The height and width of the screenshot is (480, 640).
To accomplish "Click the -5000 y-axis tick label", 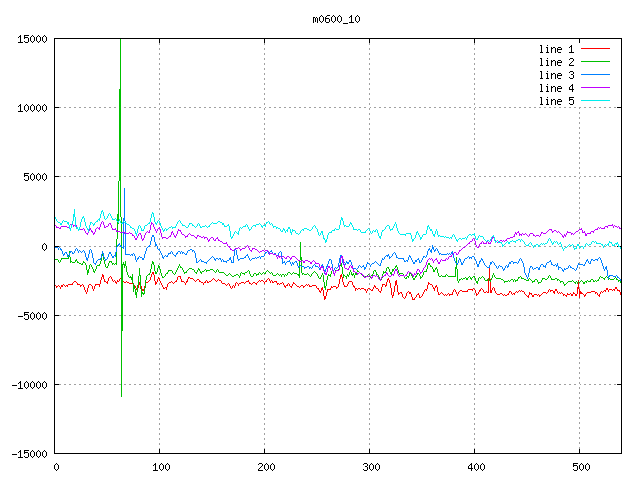I will pyautogui.click(x=32, y=316).
